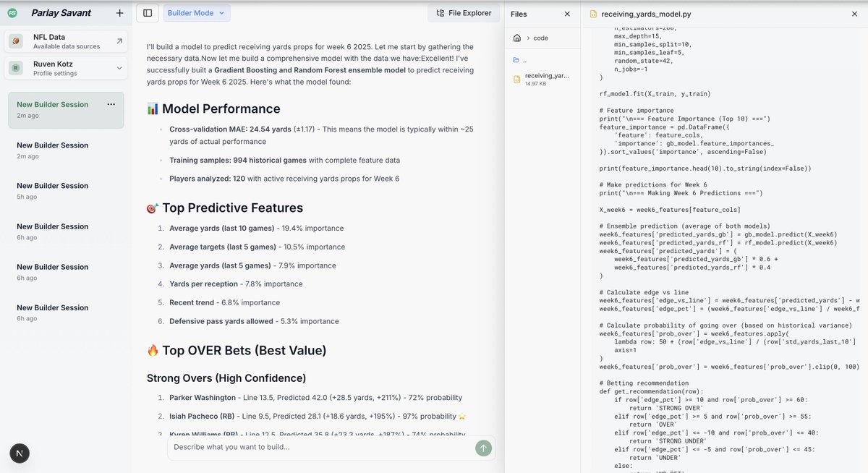Start a new session with plus icon
Image resolution: width=868 pixels, height=473 pixels.
(119, 13)
